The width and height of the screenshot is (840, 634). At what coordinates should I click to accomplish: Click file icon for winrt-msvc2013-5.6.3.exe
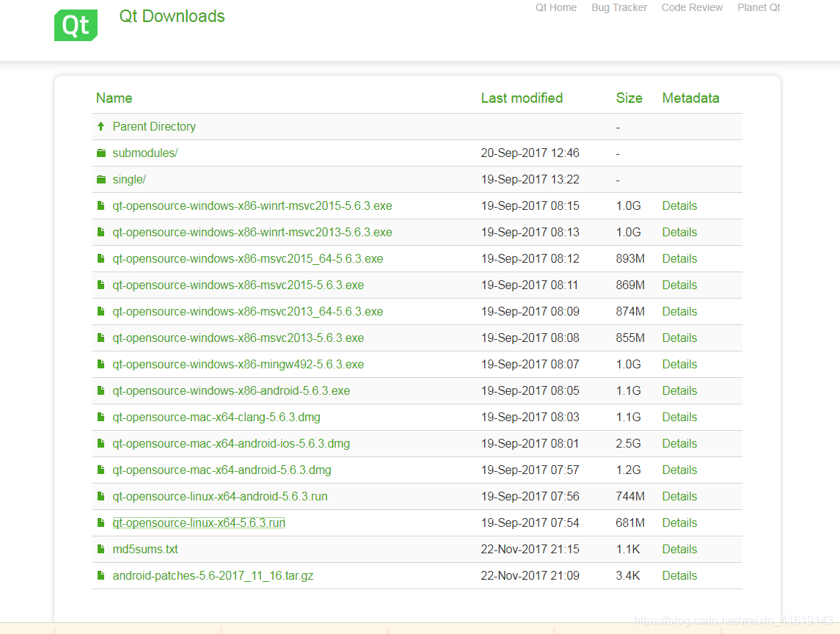coord(101,232)
